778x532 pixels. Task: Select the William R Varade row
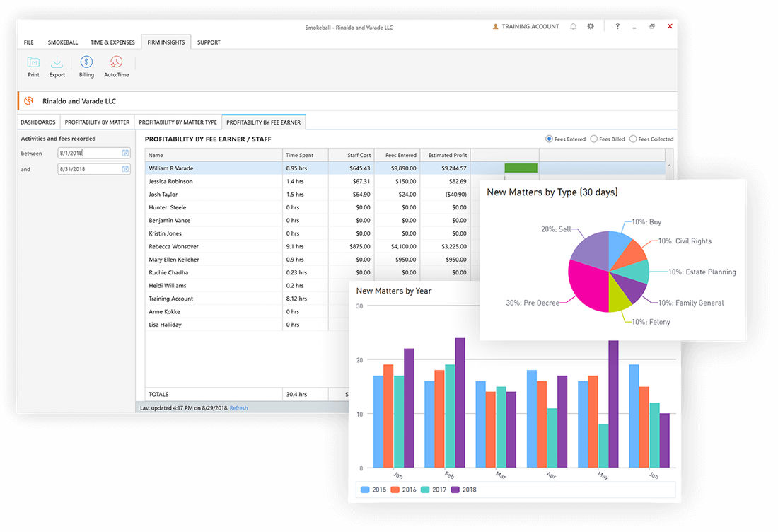click(212, 168)
